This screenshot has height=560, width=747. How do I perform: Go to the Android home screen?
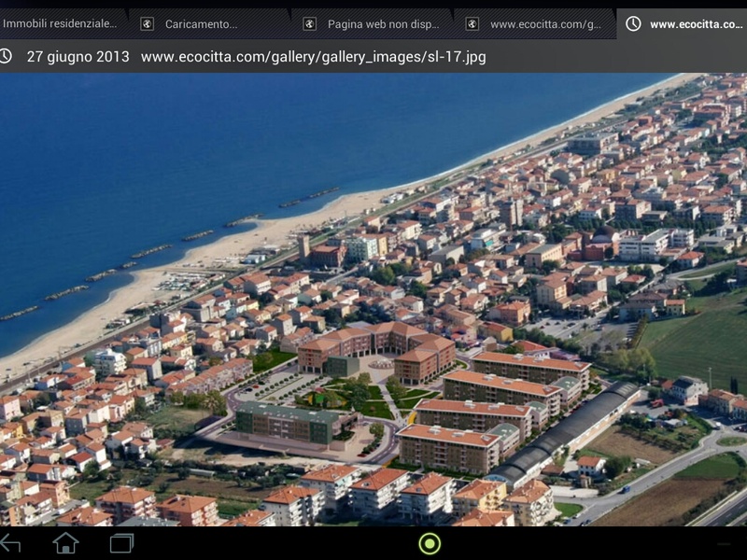[65, 543]
